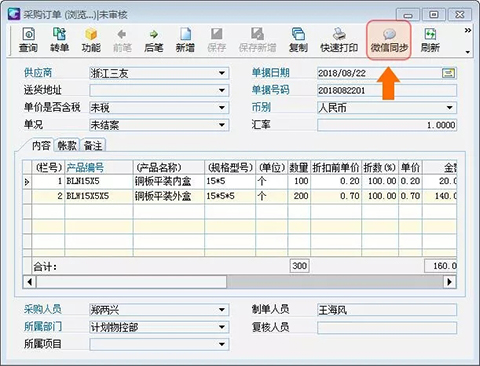Click the 转单 transfer order icon
Image resolution: width=480 pixels, height=366 pixels.
pyautogui.click(x=60, y=40)
